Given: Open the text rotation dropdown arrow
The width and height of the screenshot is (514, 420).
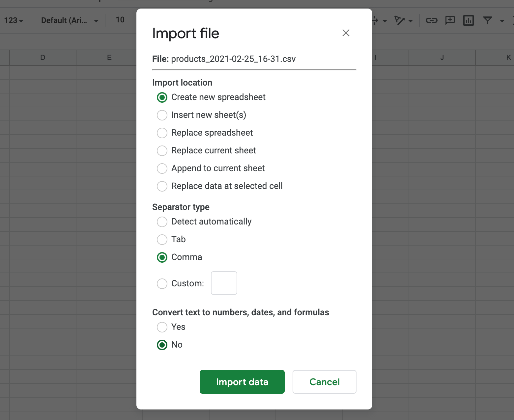Looking at the screenshot, I should pos(411,21).
